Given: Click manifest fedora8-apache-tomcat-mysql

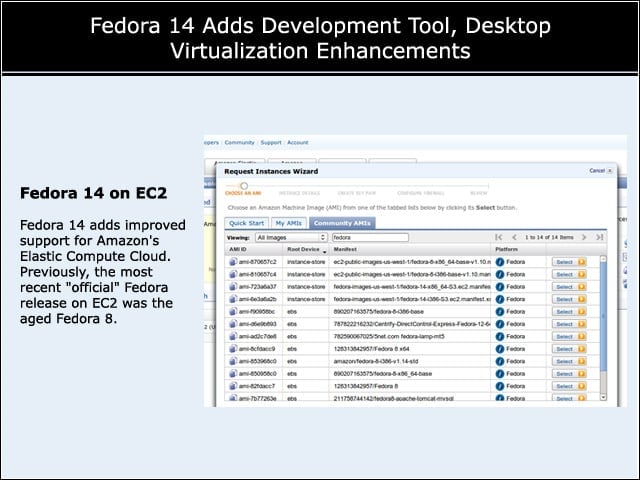Looking at the screenshot, I should click(393, 398).
